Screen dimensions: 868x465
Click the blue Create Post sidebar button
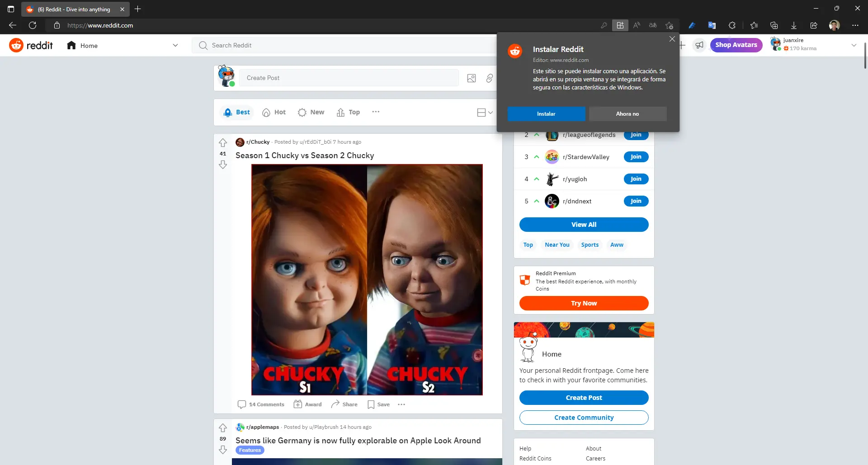pos(584,398)
